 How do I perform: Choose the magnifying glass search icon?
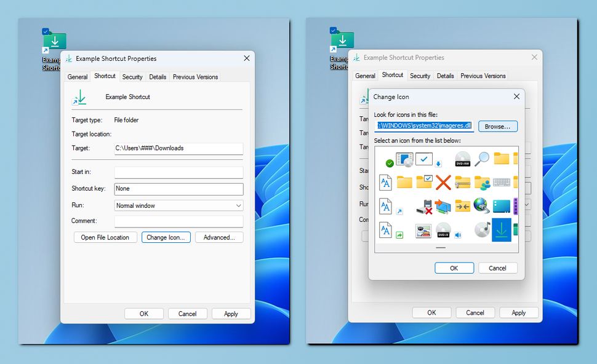482,159
